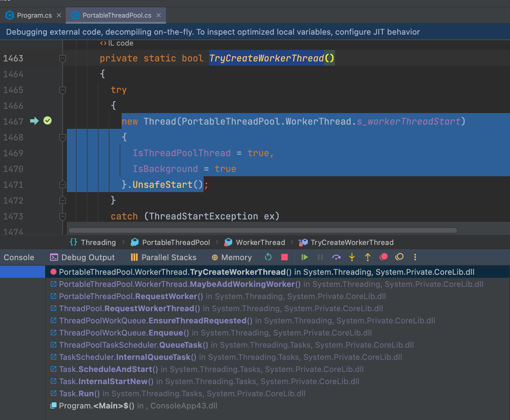Toggle Mute Breakpoints
Image resolution: width=510 pixels, height=420 pixels.
click(x=399, y=257)
